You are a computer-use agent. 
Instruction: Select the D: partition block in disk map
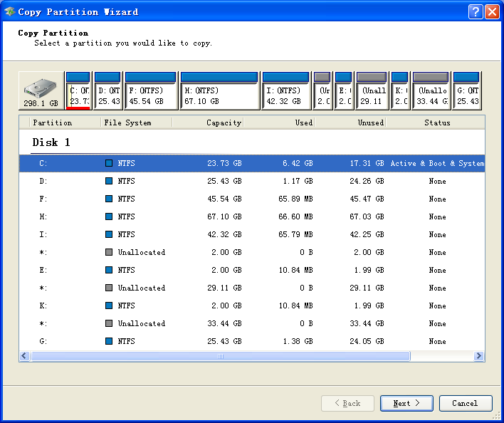coord(107,90)
